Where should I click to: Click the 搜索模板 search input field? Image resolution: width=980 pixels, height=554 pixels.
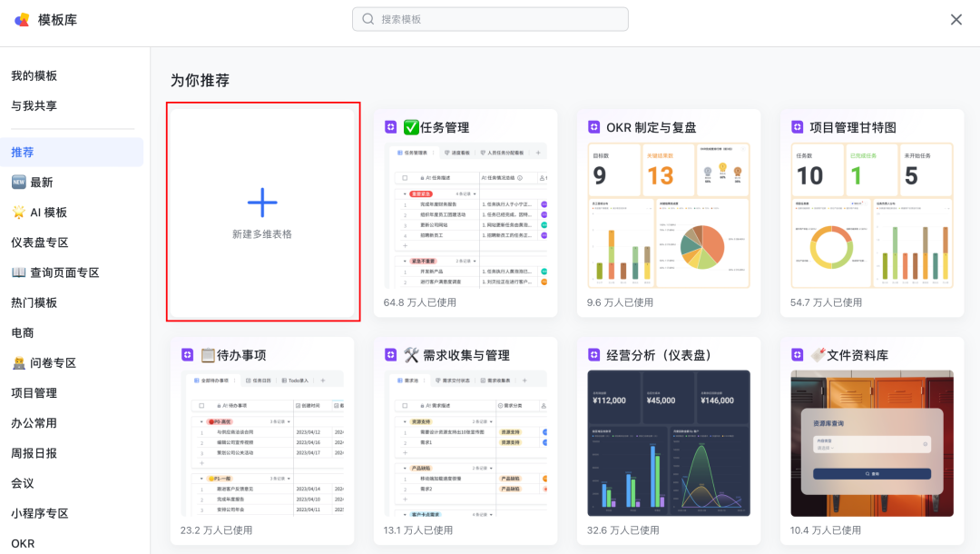pyautogui.click(x=490, y=18)
